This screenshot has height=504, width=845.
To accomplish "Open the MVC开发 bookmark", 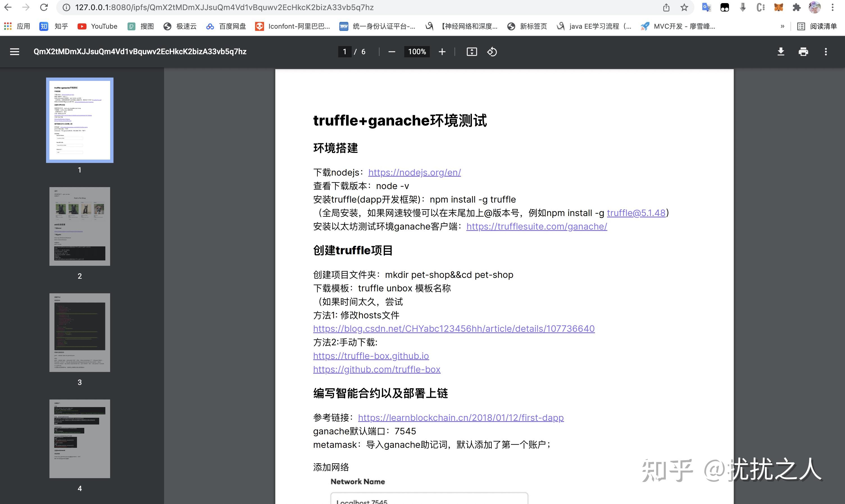I will tap(678, 26).
